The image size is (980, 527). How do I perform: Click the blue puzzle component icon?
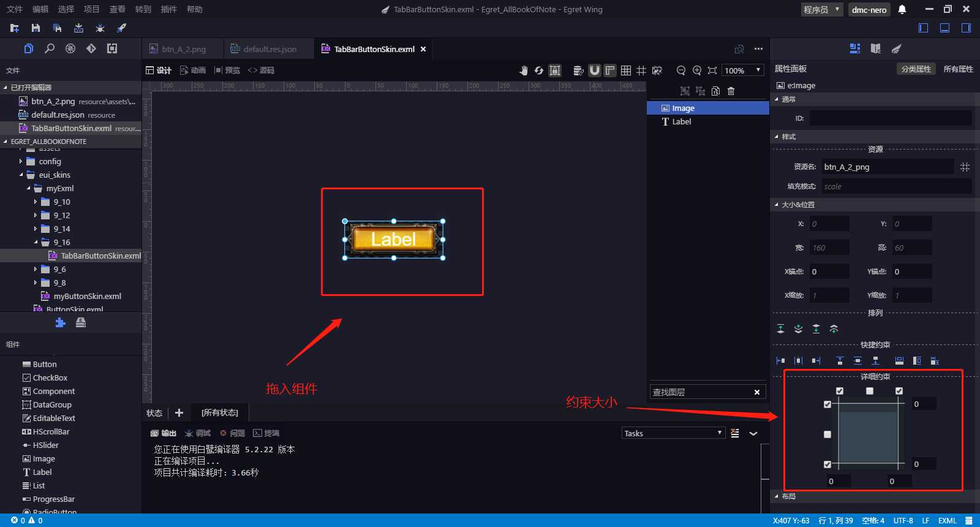[x=60, y=322]
